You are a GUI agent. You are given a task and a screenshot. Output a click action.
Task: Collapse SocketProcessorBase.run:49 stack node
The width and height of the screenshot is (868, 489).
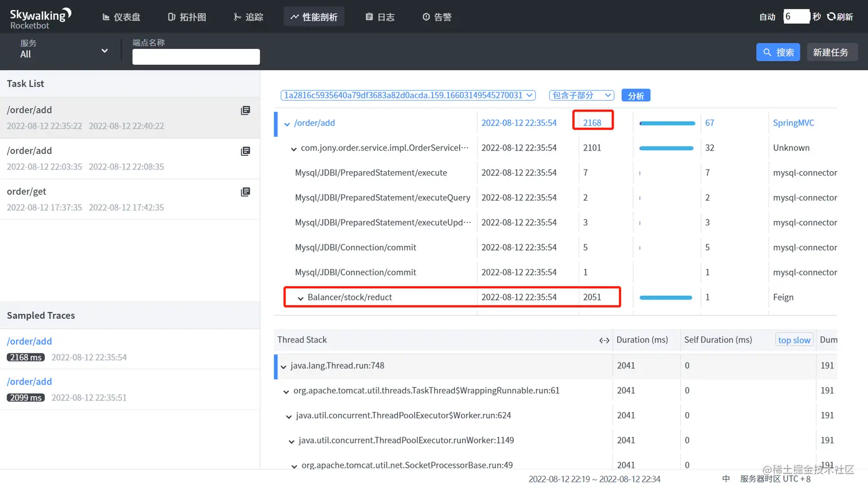click(x=294, y=466)
